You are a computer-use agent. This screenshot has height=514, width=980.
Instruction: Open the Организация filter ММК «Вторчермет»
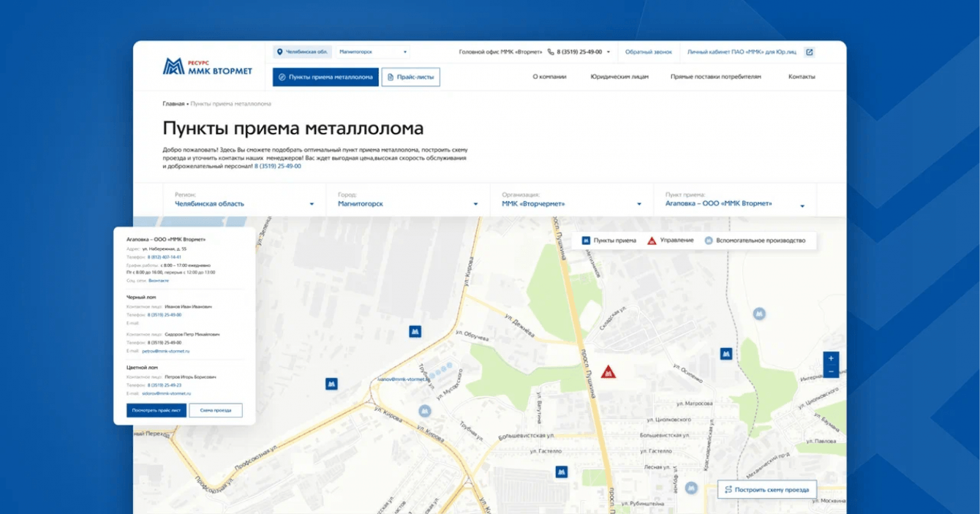(572, 200)
